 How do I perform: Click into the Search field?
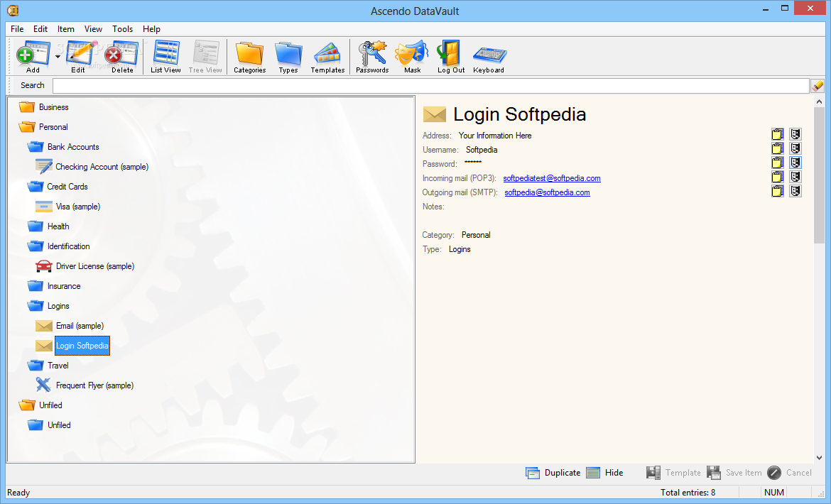tap(430, 85)
